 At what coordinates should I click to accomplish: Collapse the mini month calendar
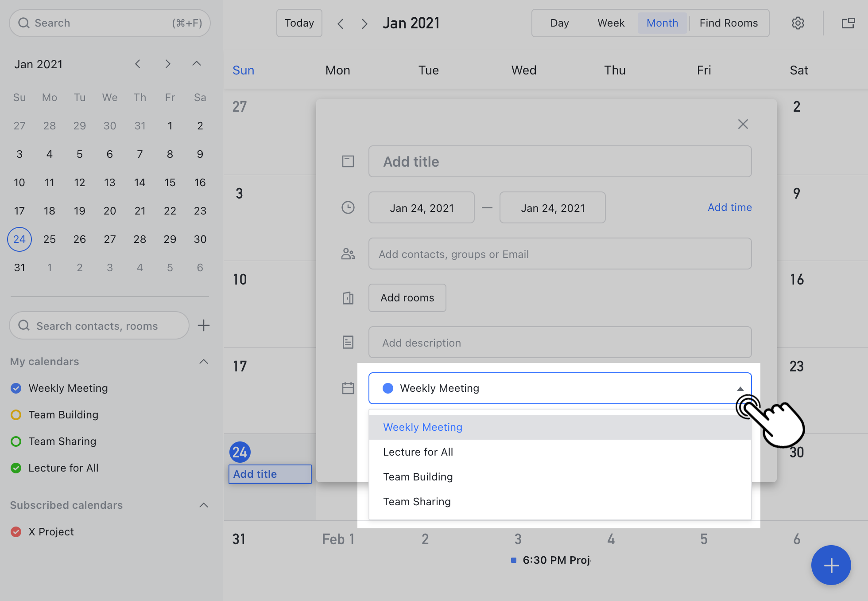[196, 63]
